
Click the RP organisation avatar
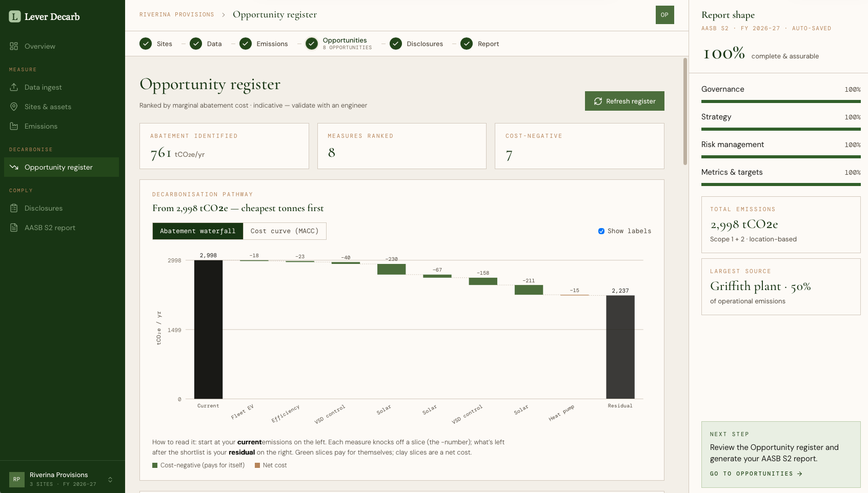pyautogui.click(x=17, y=480)
